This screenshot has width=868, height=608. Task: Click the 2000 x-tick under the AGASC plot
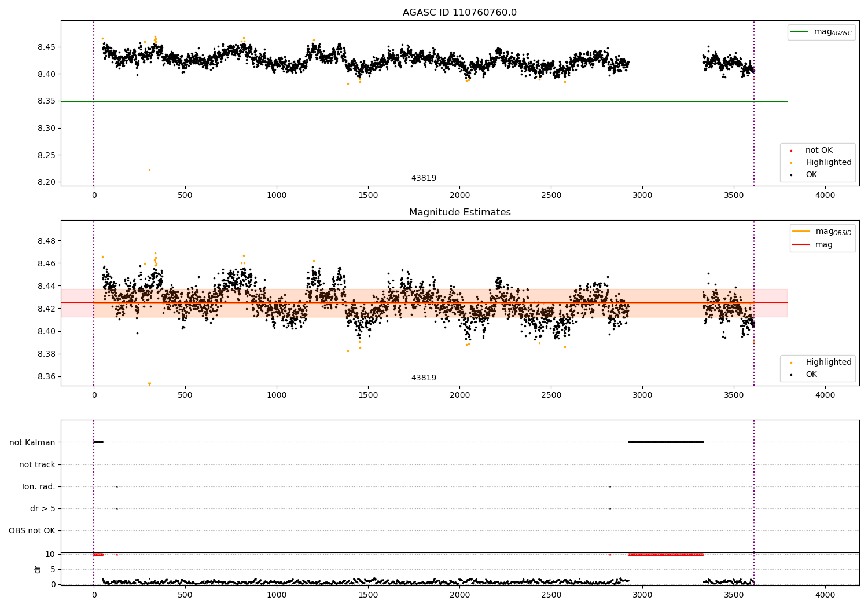pos(459,195)
